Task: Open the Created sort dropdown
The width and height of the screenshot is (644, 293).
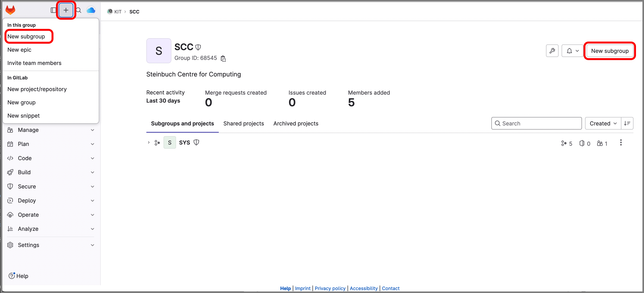Action: pyautogui.click(x=603, y=123)
